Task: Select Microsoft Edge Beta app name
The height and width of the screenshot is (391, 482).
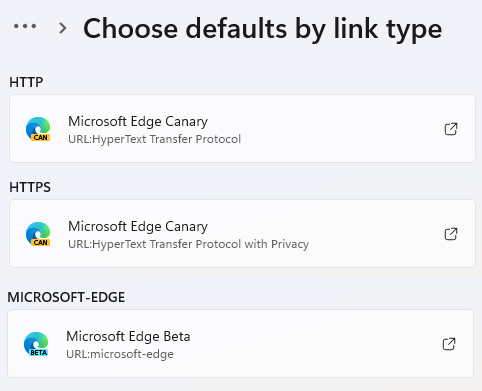Action: (128, 336)
